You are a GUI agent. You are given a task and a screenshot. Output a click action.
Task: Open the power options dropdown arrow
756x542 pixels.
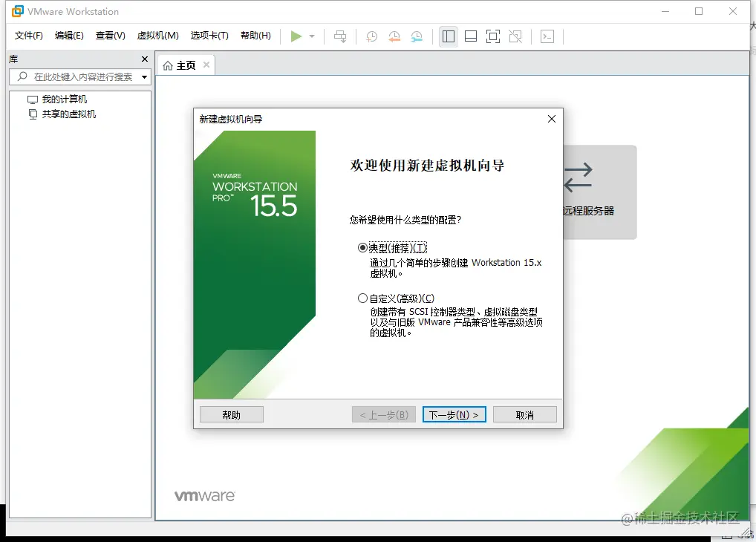click(312, 36)
